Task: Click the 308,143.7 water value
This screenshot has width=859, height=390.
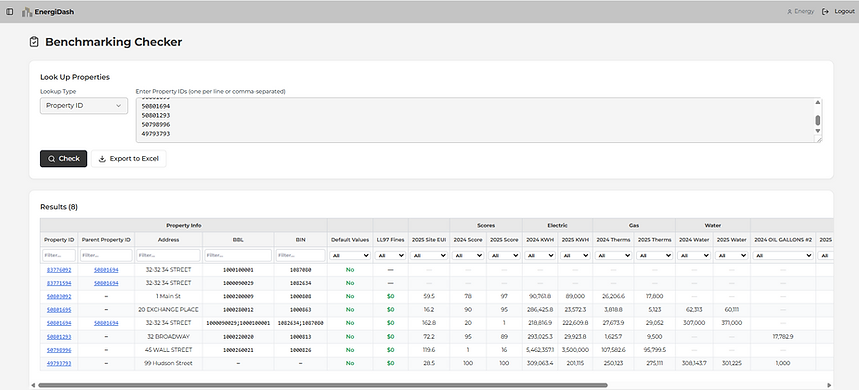Action: pos(694,363)
